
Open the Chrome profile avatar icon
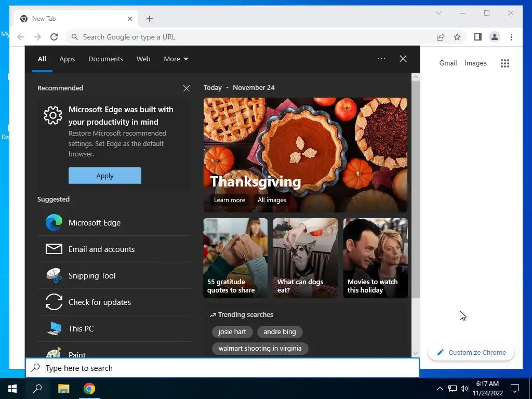click(495, 37)
